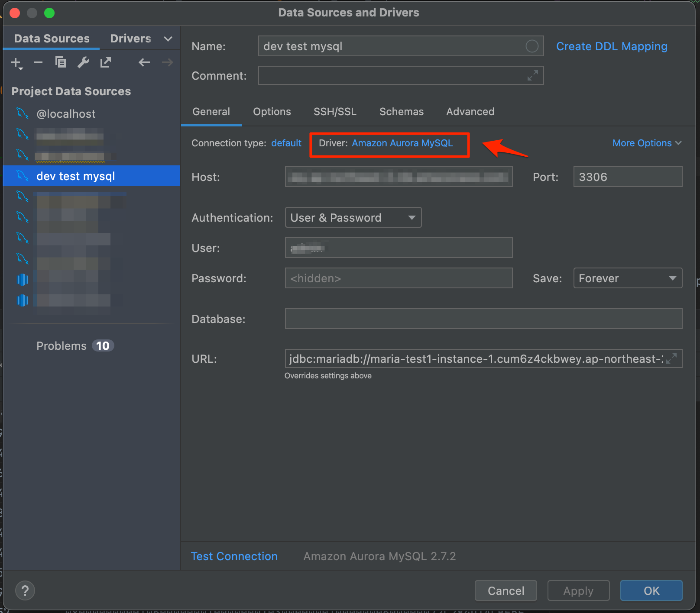Viewport: 700px width, 613px height.
Task: Open the Save Forever dropdown
Action: coord(628,278)
